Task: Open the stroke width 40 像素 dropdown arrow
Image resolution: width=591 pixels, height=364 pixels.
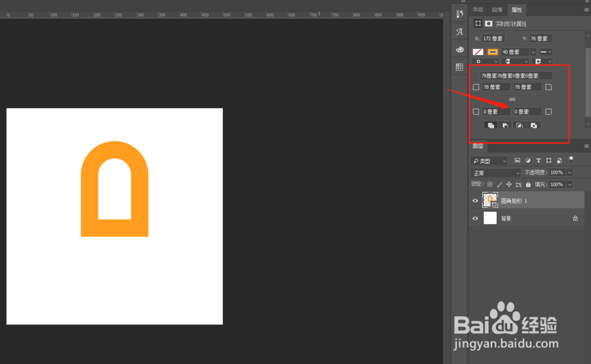Action: (x=533, y=52)
